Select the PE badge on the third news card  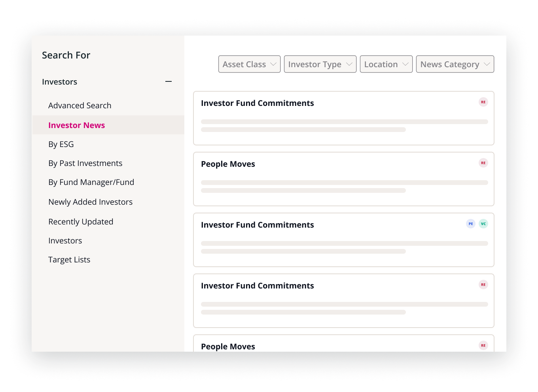click(x=470, y=224)
